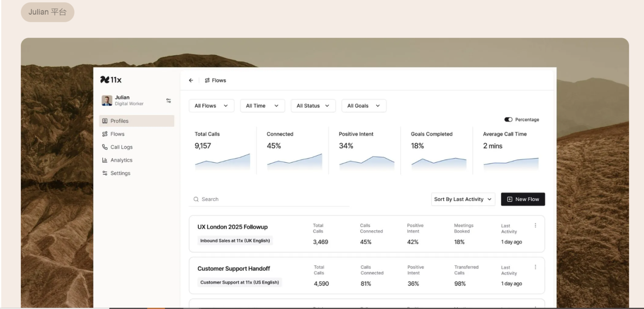Click Total Calls 4,590 for Customer Support Handoff
The image size is (644, 309).
pos(322,284)
